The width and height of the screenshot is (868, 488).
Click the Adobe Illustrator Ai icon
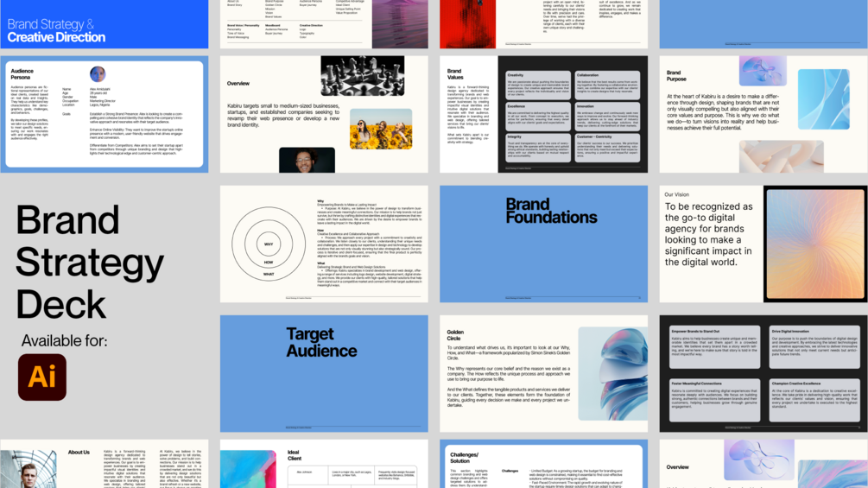pos(42,377)
